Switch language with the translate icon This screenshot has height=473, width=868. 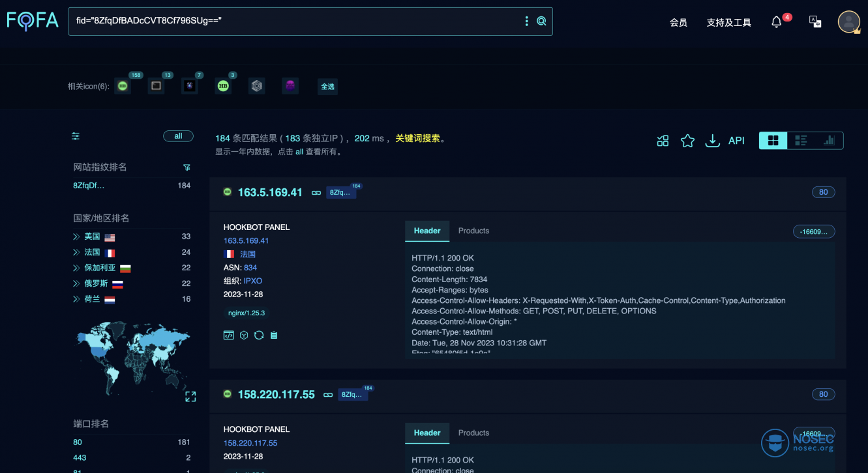tap(815, 21)
